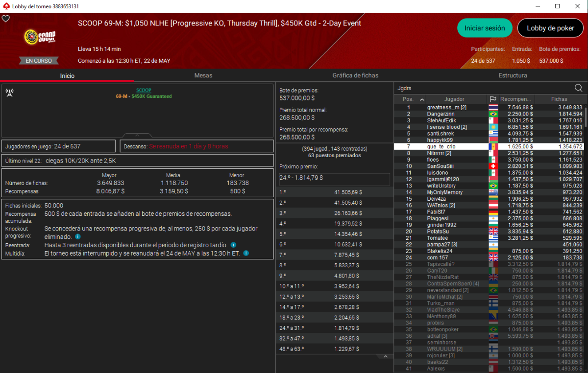Select player StehAufEdik row
Screen dimensions: 588x373
[489, 120]
